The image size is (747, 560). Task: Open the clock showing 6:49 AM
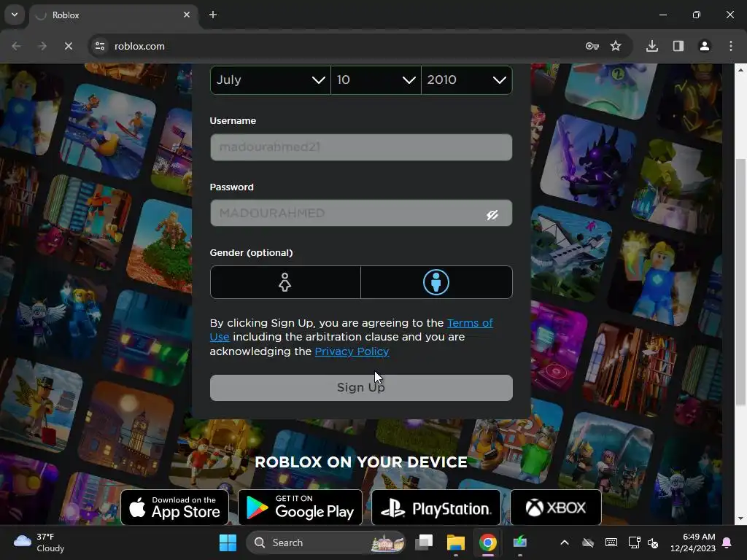pyautogui.click(x=693, y=542)
